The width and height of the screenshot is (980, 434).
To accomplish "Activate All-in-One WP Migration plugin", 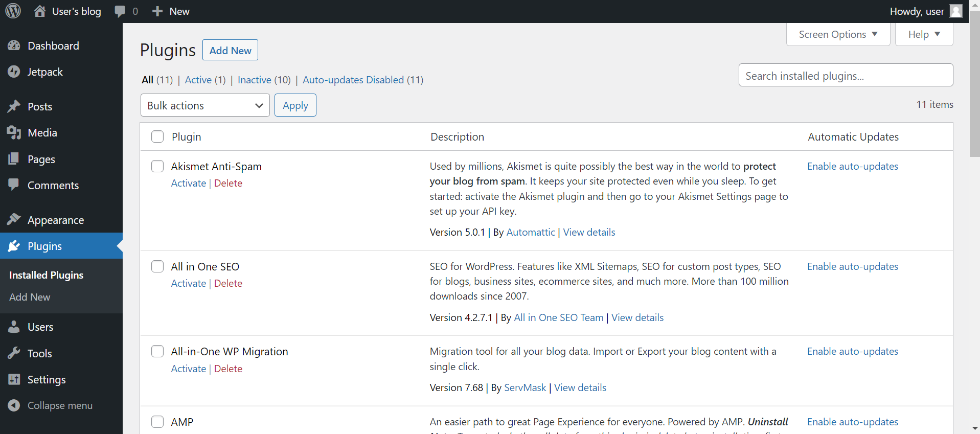I will [x=189, y=369].
